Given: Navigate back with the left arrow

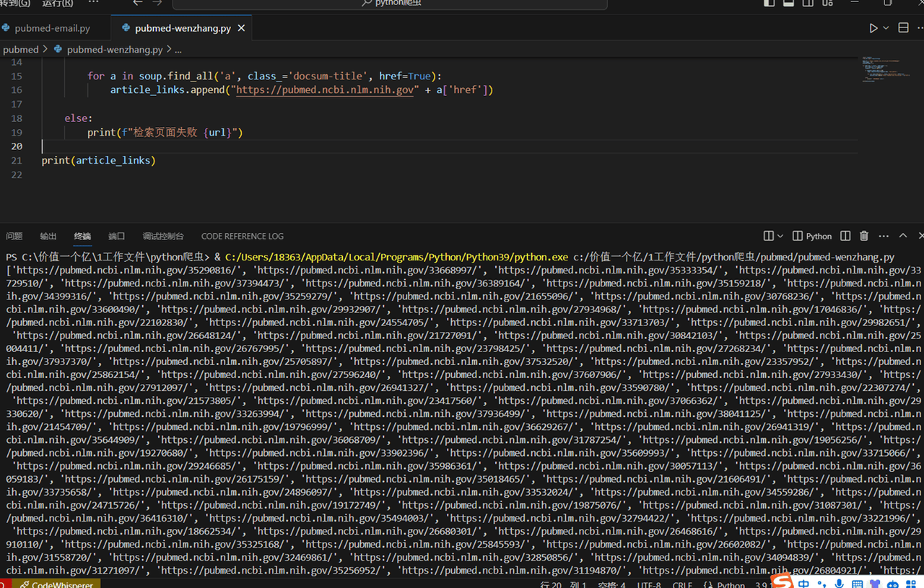Looking at the screenshot, I should (138, 3).
